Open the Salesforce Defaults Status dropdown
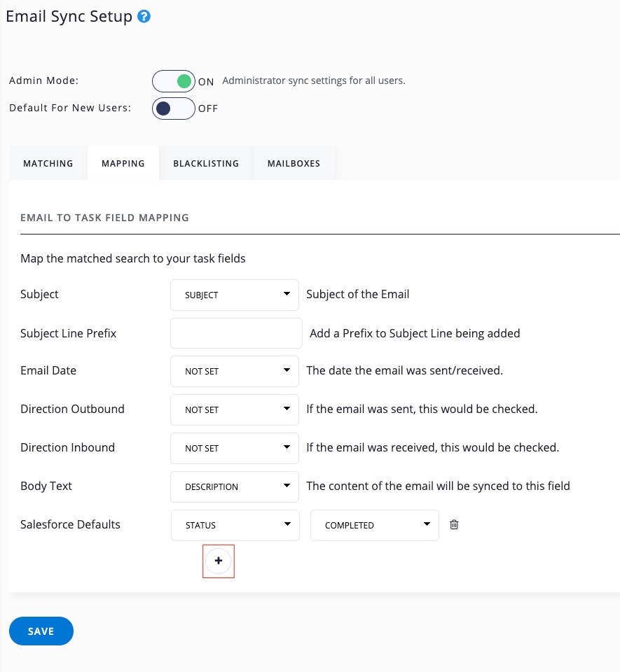 pyautogui.click(x=235, y=525)
